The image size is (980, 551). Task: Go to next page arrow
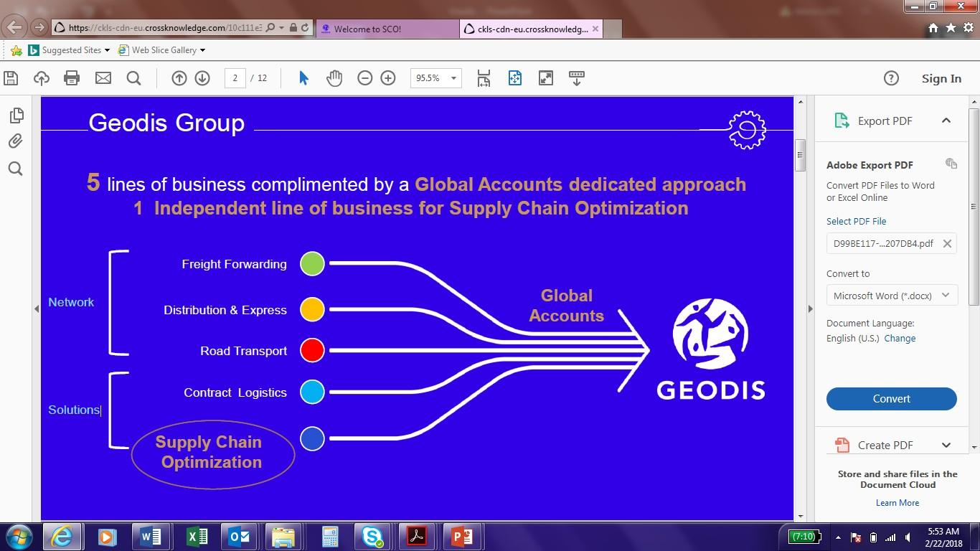pyautogui.click(x=202, y=78)
